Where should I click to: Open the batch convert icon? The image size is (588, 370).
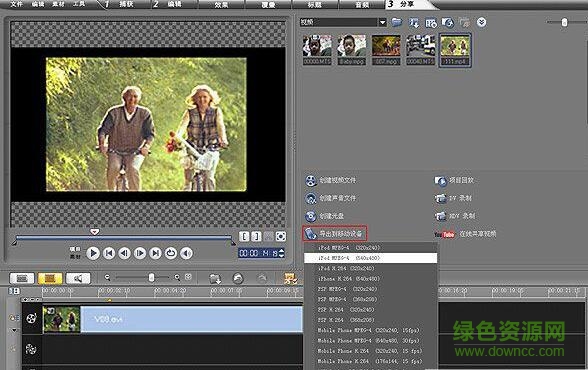coord(291,279)
